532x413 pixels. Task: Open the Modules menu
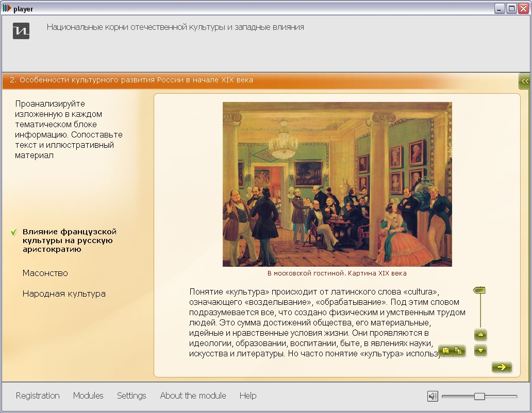88,395
